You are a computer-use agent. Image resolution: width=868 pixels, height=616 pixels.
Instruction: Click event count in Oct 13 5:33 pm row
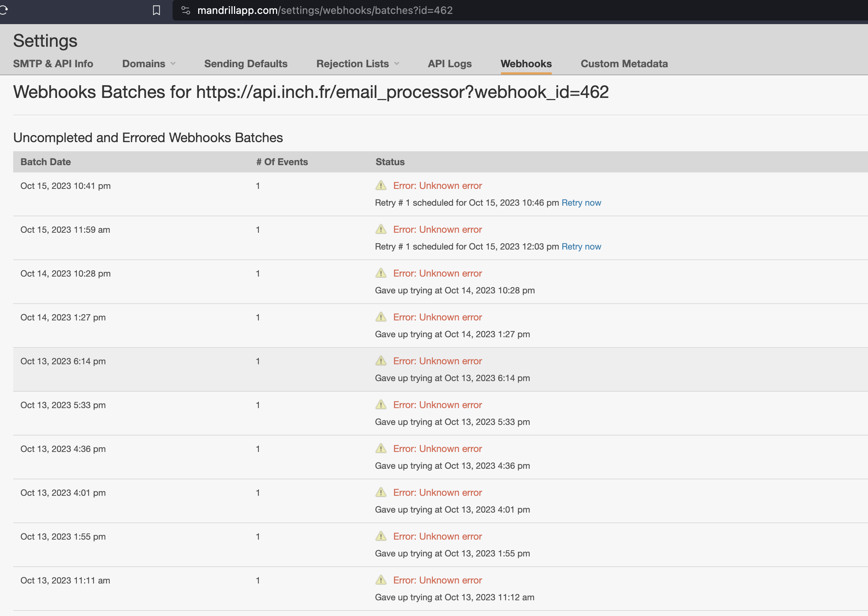click(x=258, y=405)
